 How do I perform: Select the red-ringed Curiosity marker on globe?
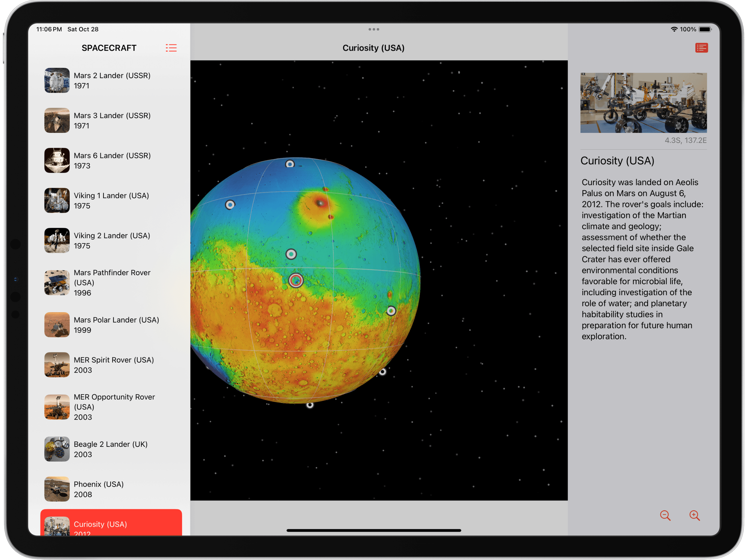pyautogui.click(x=296, y=280)
